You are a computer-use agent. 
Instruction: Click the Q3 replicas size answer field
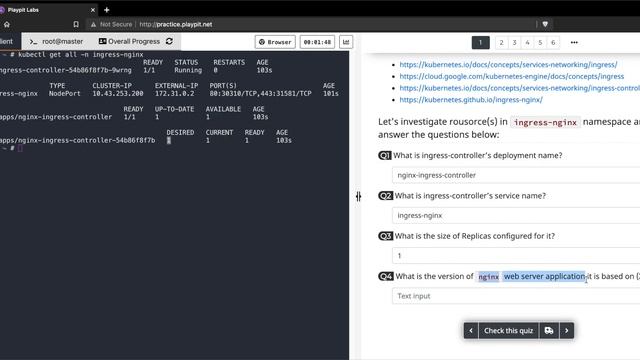coord(516,256)
